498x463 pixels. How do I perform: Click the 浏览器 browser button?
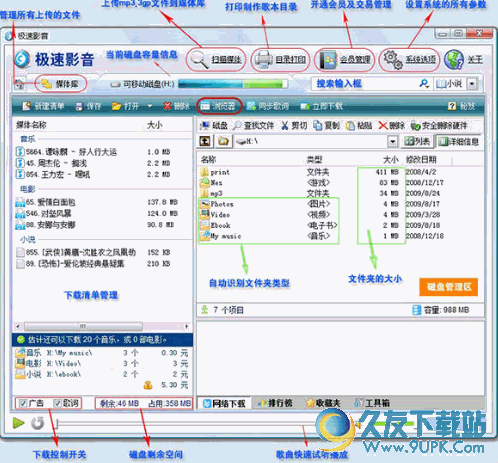click(x=218, y=106)
